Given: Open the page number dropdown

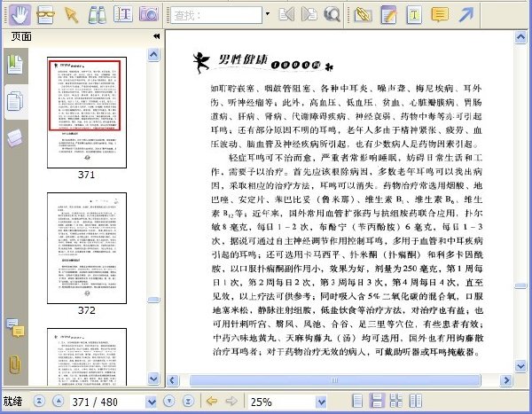Looking at the screenshot, I should tap(151, 402).
